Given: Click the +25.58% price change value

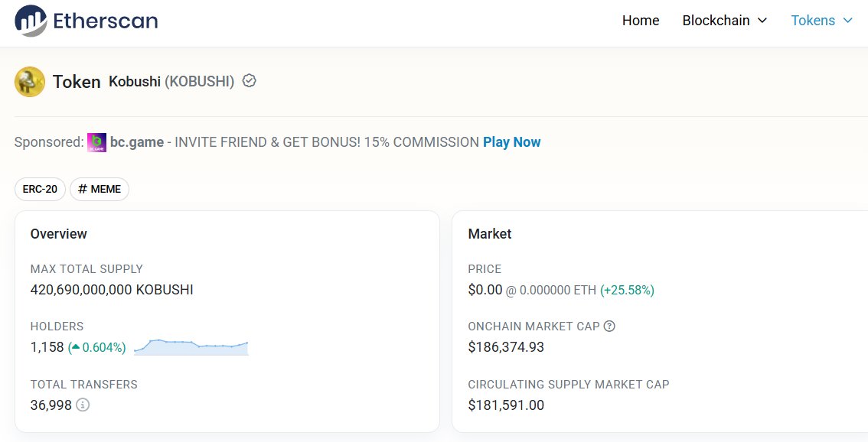Looking at the screenshot, I should (627, 290).
